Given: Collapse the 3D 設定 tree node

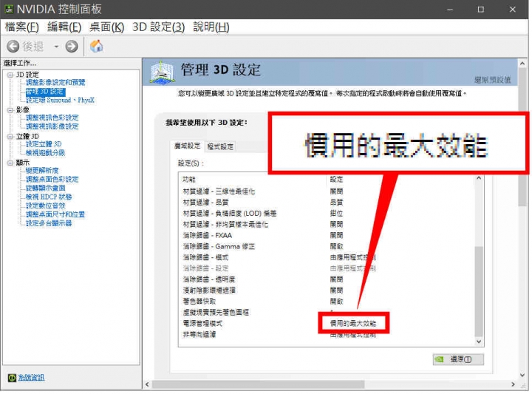Looking at the screenshot, I should tap(10, 75).
